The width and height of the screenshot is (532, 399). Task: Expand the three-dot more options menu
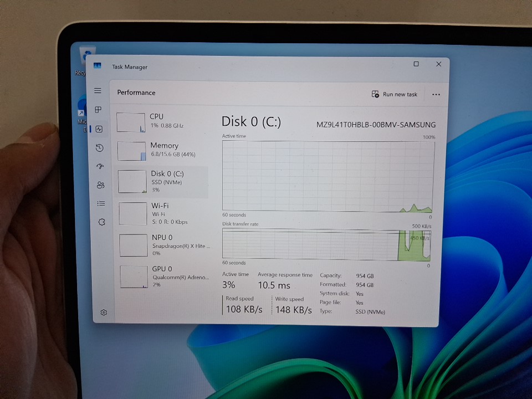(x=436, y=94)
